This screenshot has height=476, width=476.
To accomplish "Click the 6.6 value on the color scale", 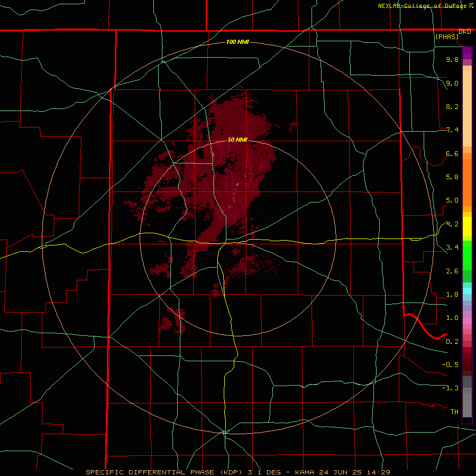I will click(452, 153).
